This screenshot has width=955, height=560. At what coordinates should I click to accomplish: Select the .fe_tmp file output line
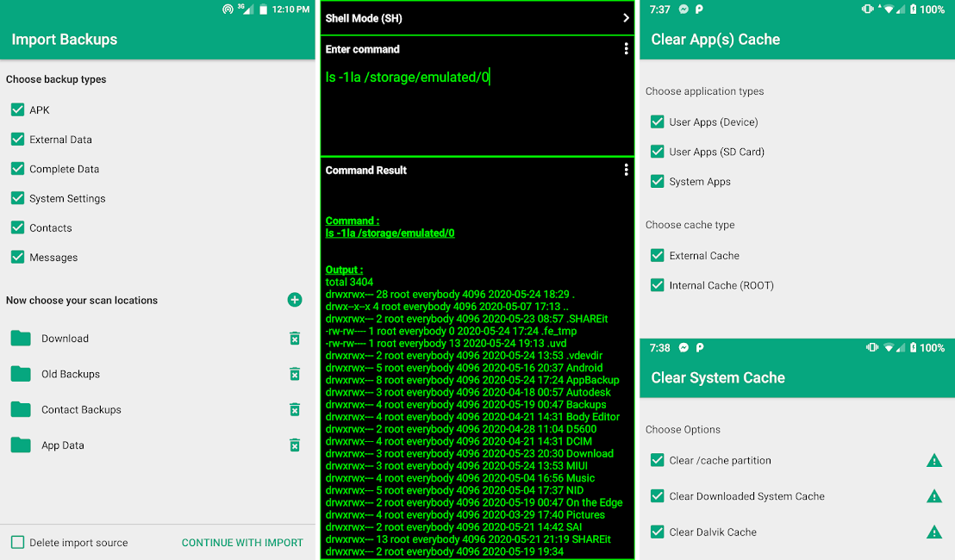click(x=451, y=331)
